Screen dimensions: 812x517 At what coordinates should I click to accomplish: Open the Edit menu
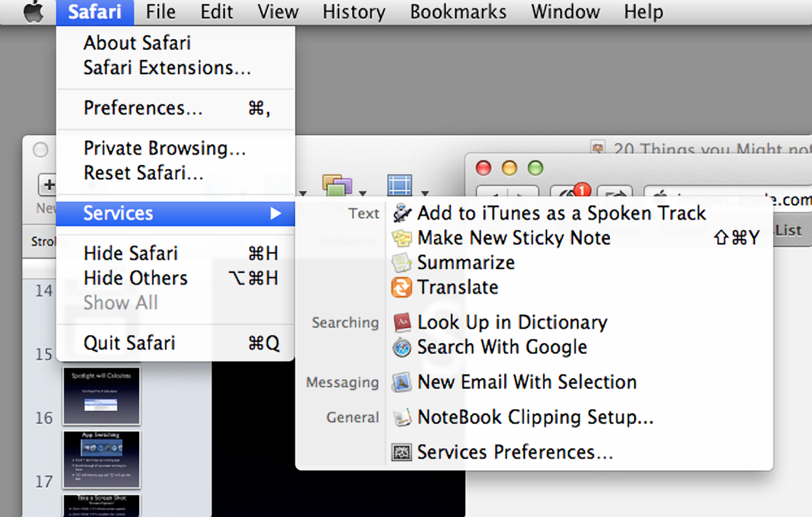pos(217,12)
